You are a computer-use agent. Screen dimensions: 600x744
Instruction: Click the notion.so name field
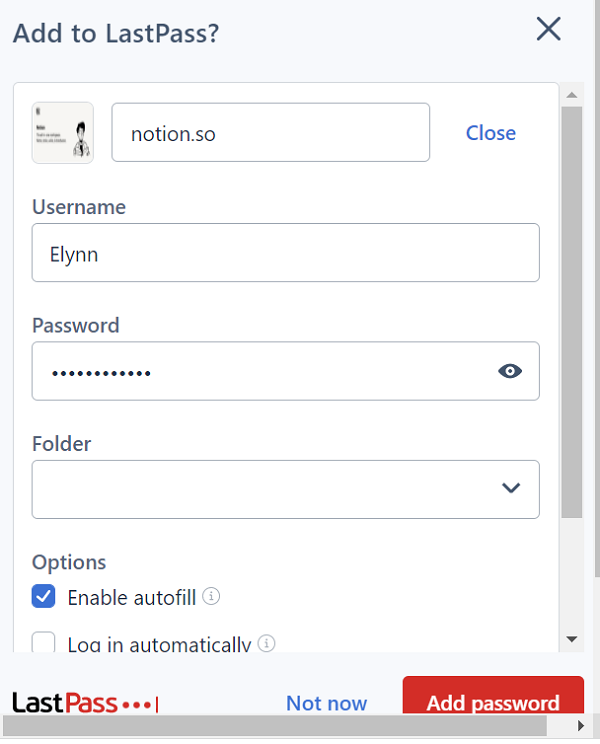(x=271, y=132)
